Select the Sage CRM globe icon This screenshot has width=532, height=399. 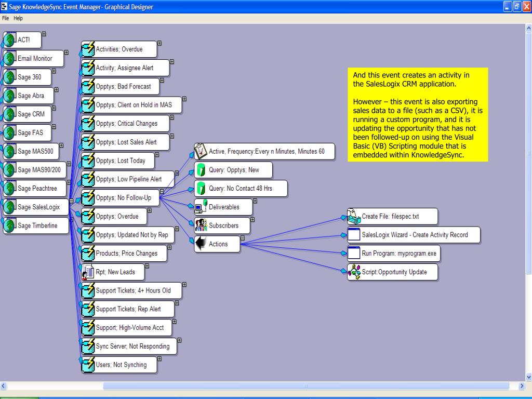click(x=10, y=114)
